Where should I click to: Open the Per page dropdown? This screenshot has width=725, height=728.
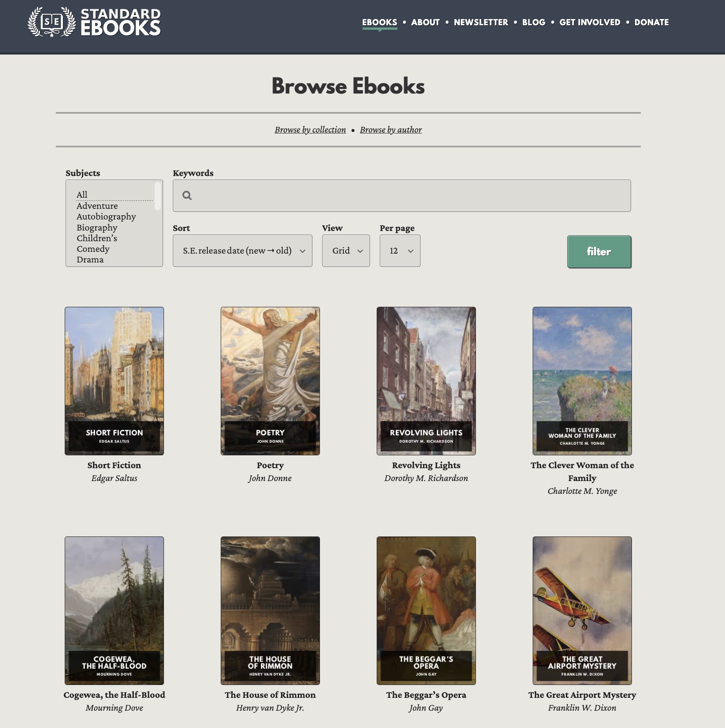coord(400,250)
